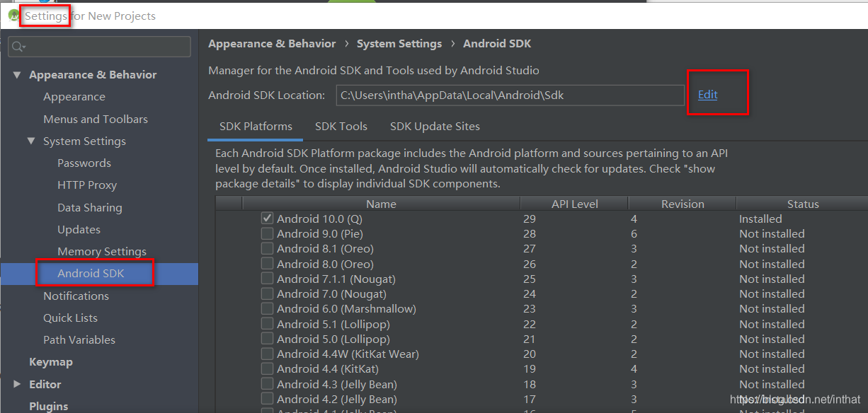Click the Android Studio logo in title bar
The height and width of the screenshot is (413, 868).
pyautogui.click(x=13, y=16)
